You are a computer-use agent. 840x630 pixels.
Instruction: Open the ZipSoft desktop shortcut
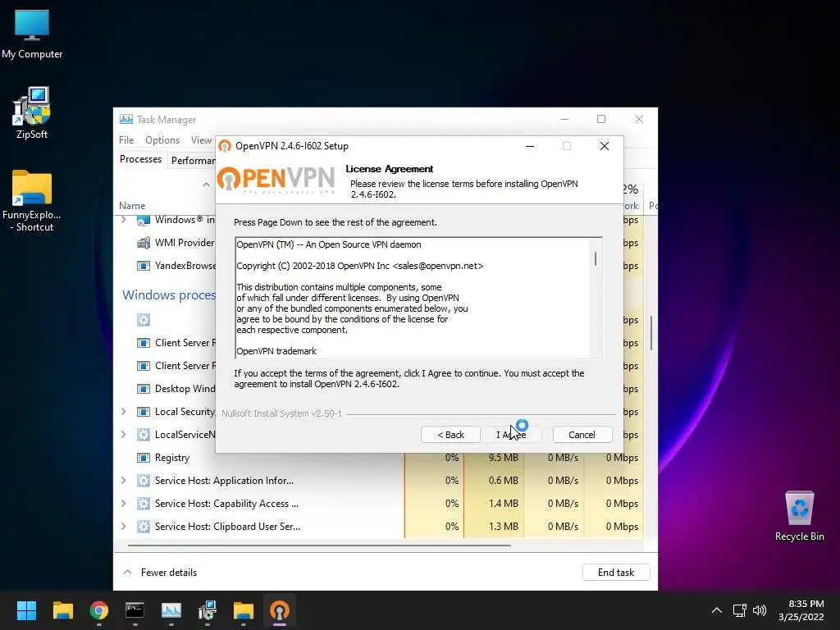point(32,112)
